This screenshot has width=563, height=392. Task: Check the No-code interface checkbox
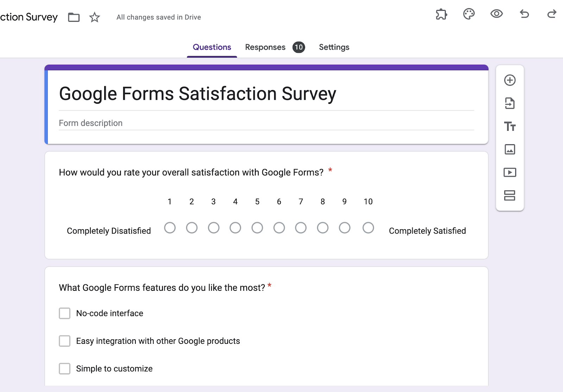click(65, 313)
